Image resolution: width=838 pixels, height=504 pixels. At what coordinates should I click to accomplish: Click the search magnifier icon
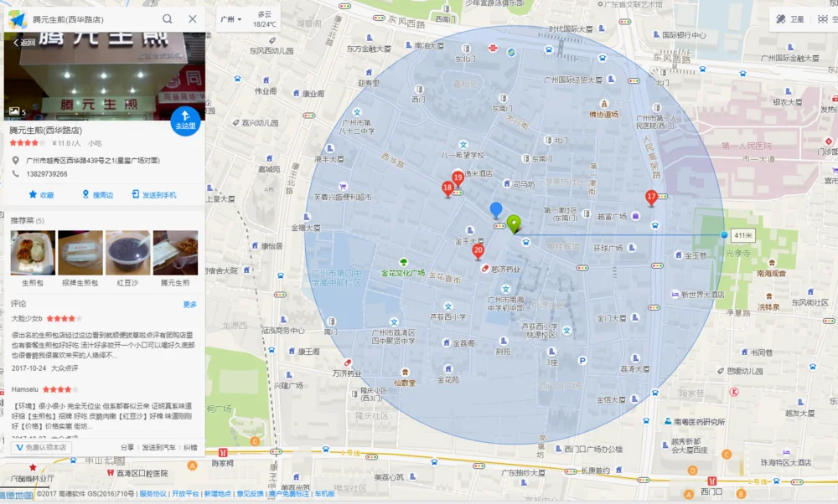168,19
